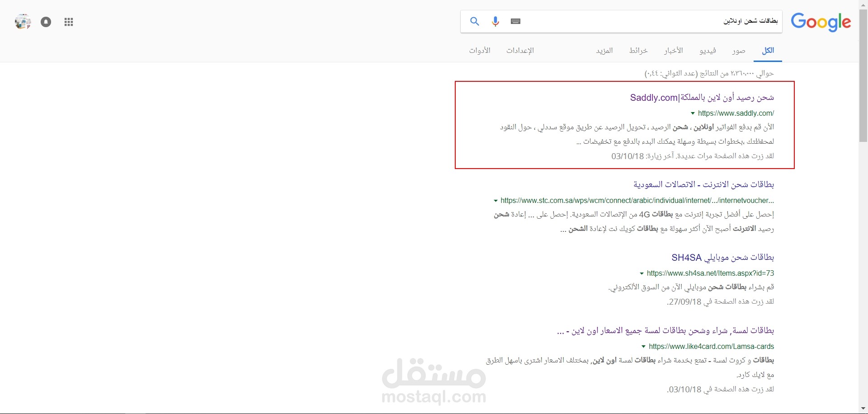The height and width of the screenshot is (414, 868).
Task: Expand dropdown arrow beside stc.com.sa URL
Action: [496, 201]
